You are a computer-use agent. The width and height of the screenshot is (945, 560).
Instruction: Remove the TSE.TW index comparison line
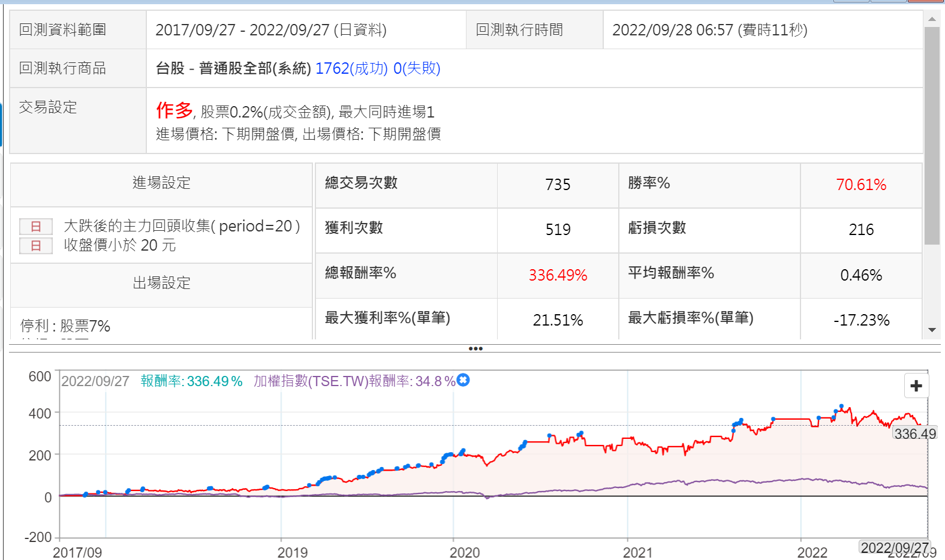click(463, 380)
